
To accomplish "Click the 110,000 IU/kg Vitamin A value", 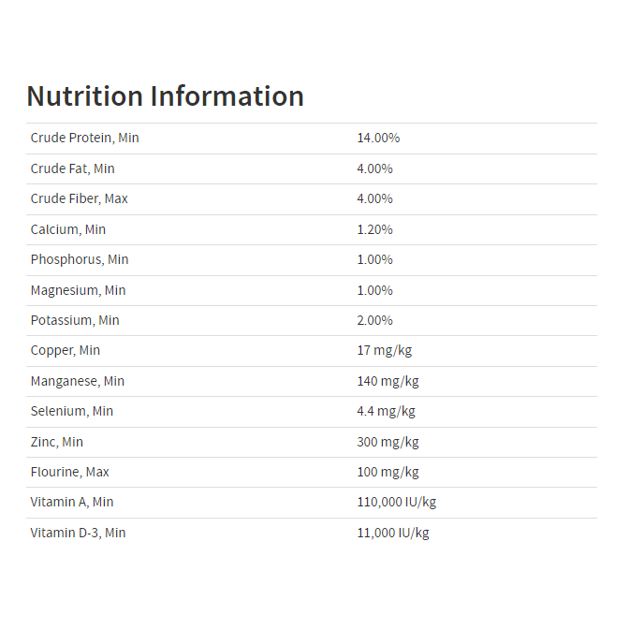I will 396,502.
